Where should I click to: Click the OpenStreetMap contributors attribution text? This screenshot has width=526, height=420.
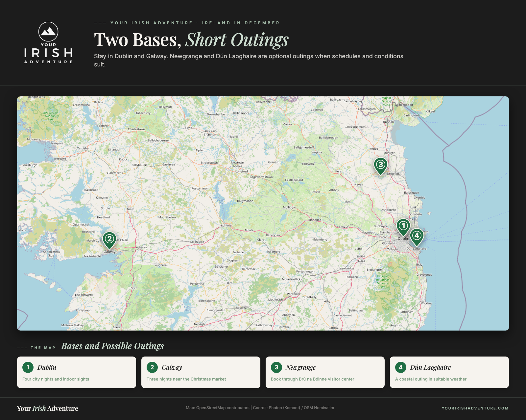tap(218, 408)
